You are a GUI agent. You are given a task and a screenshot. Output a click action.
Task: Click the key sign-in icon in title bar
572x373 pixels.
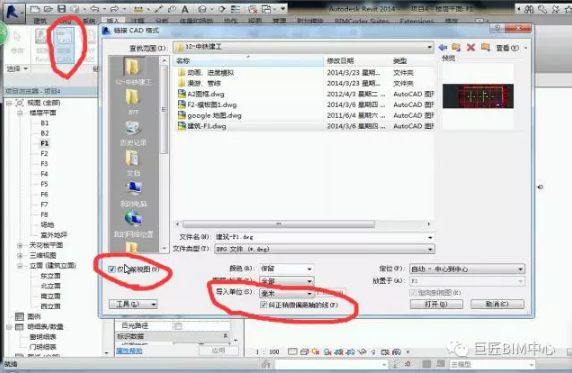coord(542,9)
